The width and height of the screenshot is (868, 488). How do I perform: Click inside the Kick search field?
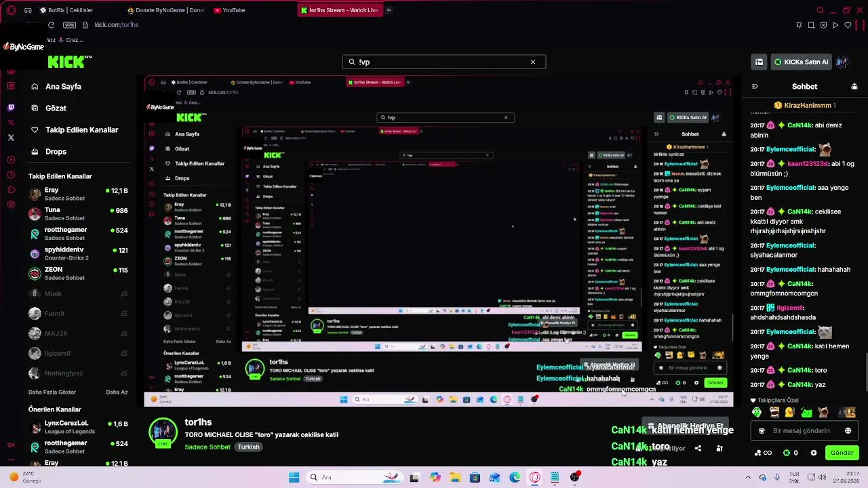pos(443,62)
